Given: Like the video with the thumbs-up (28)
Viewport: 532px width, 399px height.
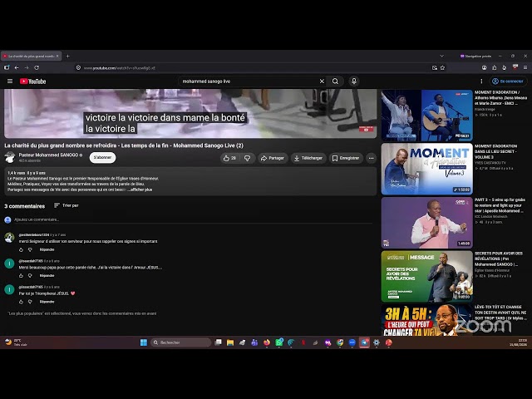Looking at the screenshot, I should (x=229, y=158).
